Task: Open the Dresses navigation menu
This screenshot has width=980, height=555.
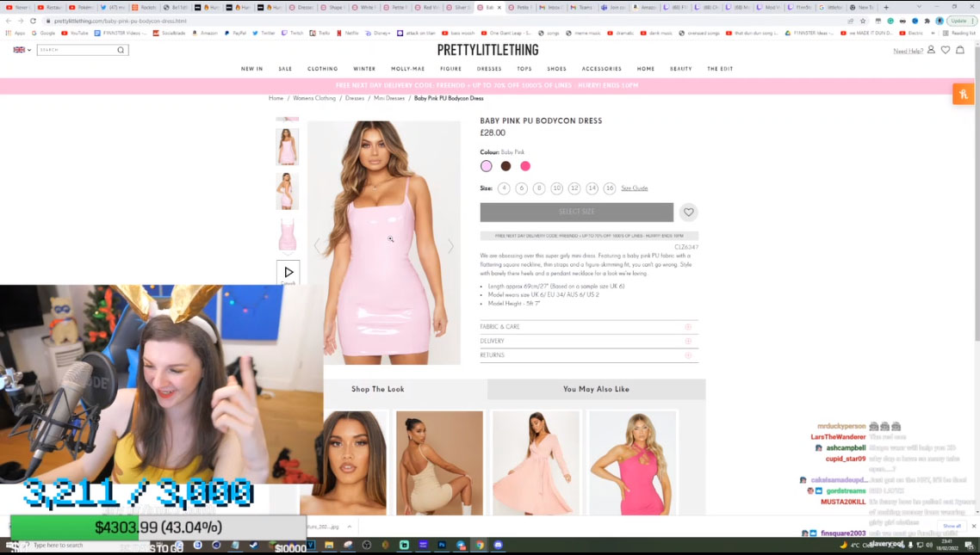Action: (x=489, y=69)
